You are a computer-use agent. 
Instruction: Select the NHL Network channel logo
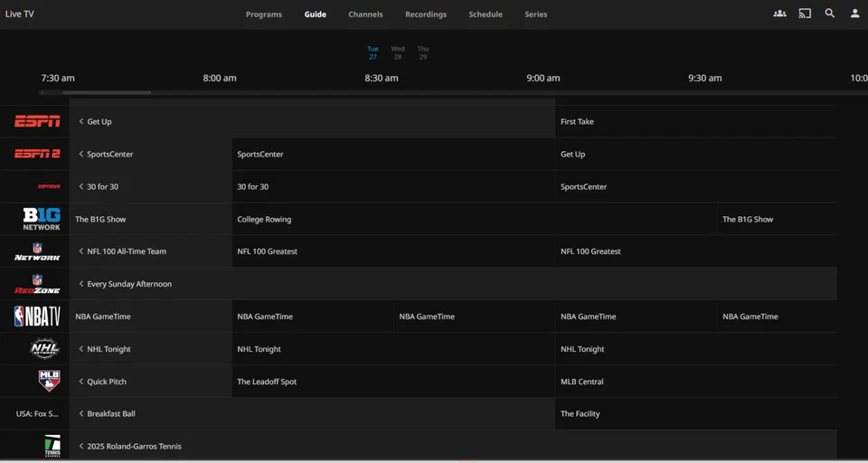coord(45,349)
